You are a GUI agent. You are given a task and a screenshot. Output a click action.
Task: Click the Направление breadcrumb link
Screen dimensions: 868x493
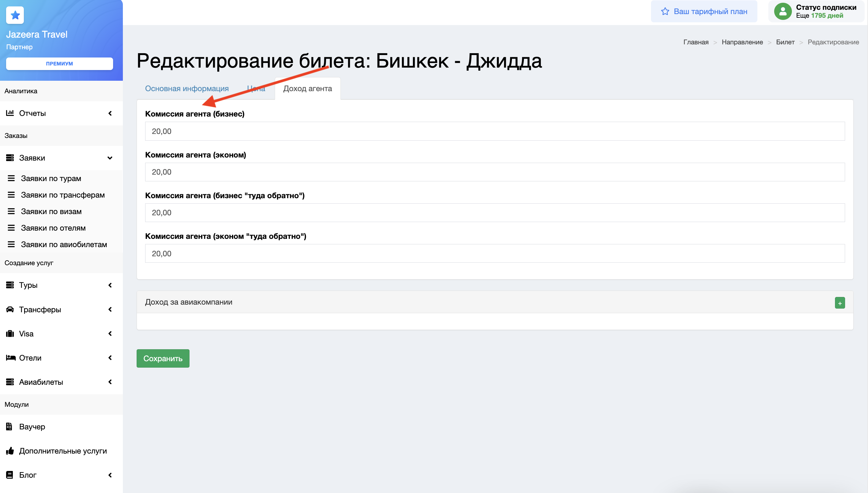click(x=742, y=42)
